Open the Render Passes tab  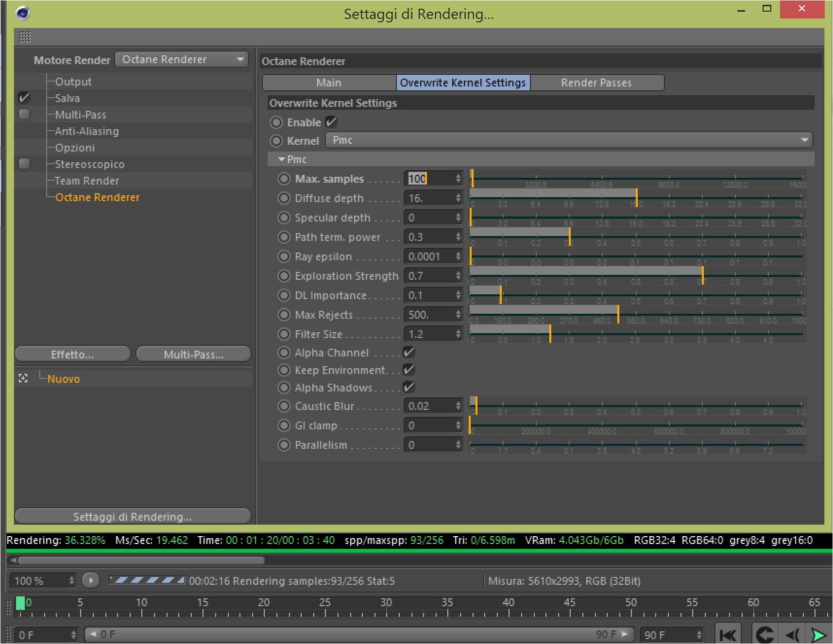(x=596, y=83)
